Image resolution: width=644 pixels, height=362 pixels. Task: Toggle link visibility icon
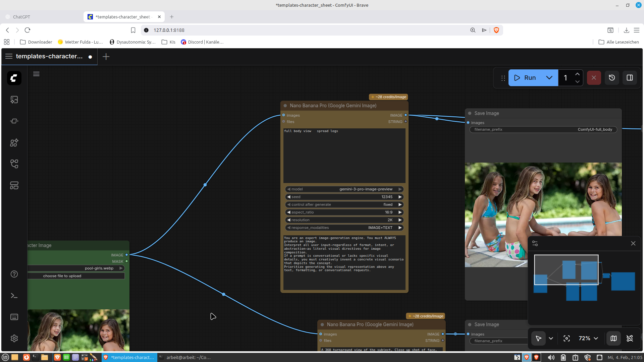pos(630,339)
